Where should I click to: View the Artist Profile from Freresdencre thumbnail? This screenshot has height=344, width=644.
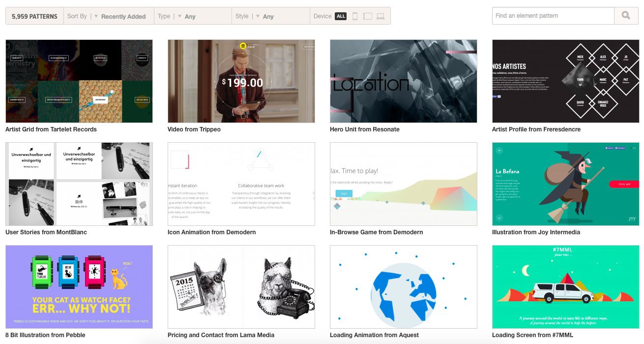point(566,81)
